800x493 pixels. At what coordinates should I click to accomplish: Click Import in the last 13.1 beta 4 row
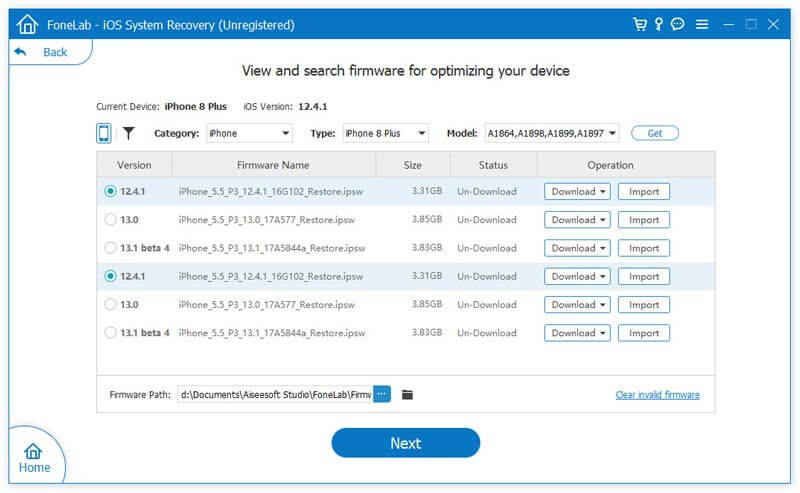(x=644, y=333)
